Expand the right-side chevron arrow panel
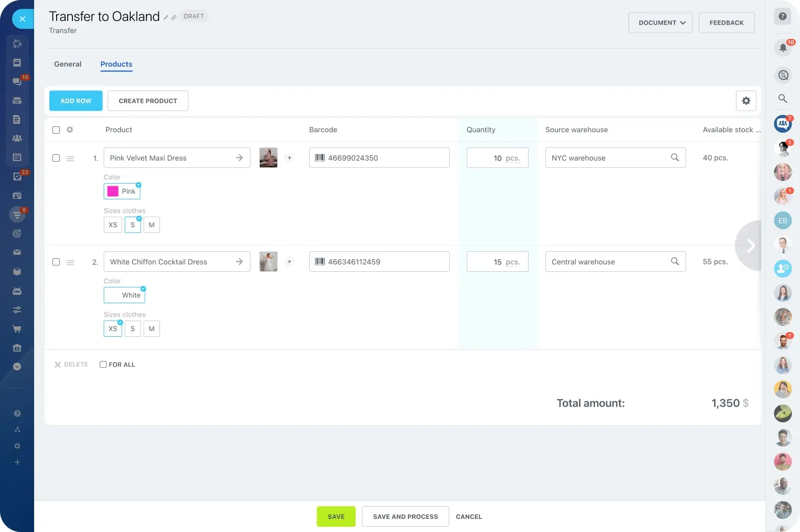Image resolution: width=800 pixels, height=532 pixels. click(x=751, y=246)
